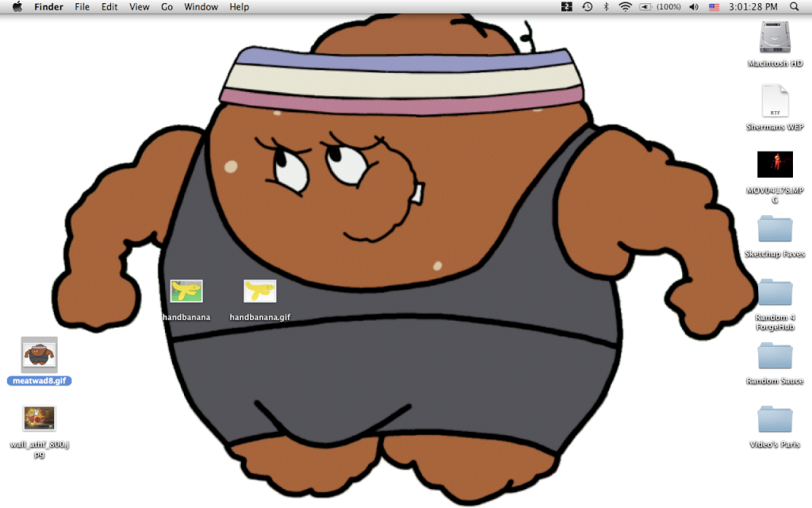The width and height of the screenshot is (812, 508).
Task: Open the volume control in menu bar
Action: click(694, 6)
